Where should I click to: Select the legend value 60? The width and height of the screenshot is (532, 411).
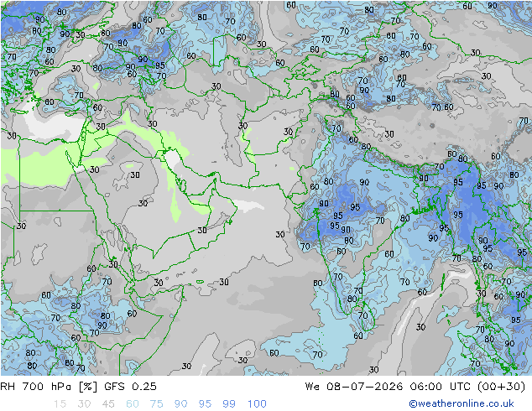click(133, 404)
